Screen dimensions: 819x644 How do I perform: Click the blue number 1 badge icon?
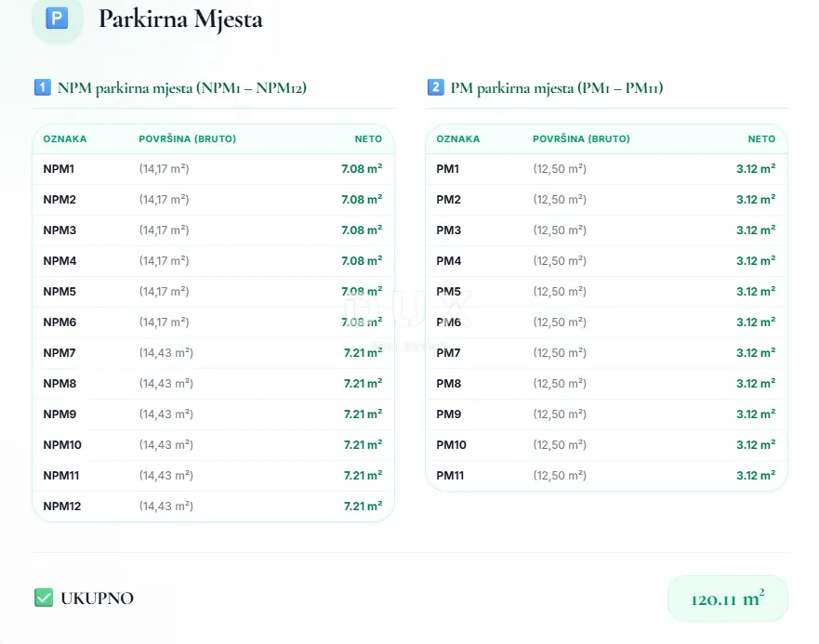tap(43, 87)
